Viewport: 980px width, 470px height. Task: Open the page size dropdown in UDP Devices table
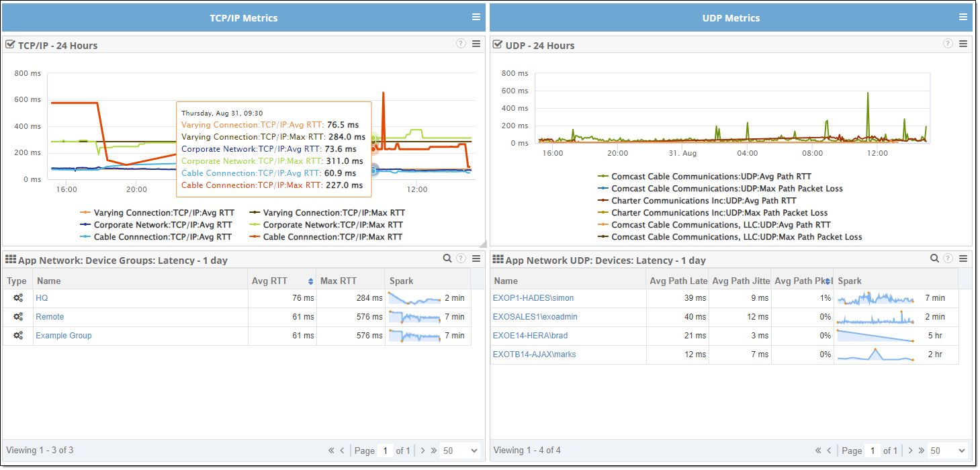tap(948, 451)
